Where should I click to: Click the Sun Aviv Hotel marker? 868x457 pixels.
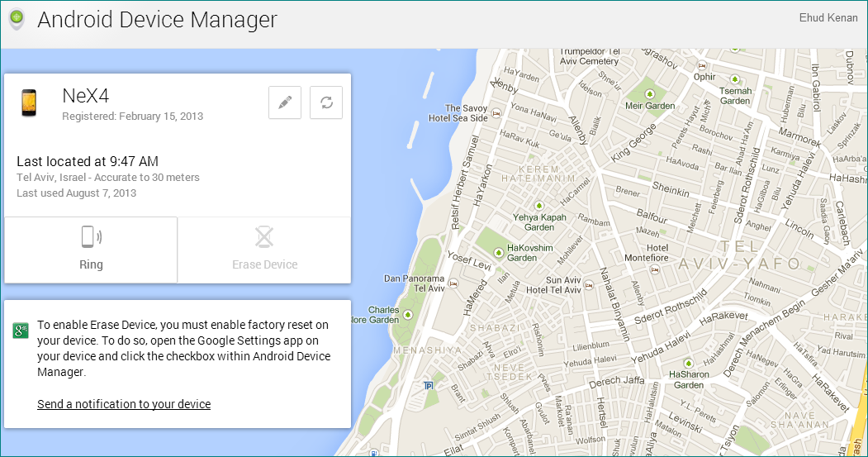tap(588, 285)
